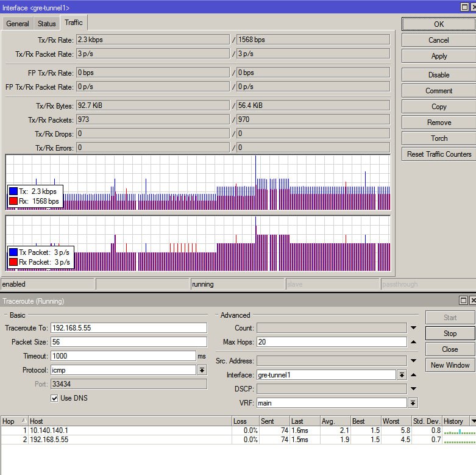Click the running status bar entry
Image resolution: width=476 pixels, height=475 pixels.
[x=238, y=284]
